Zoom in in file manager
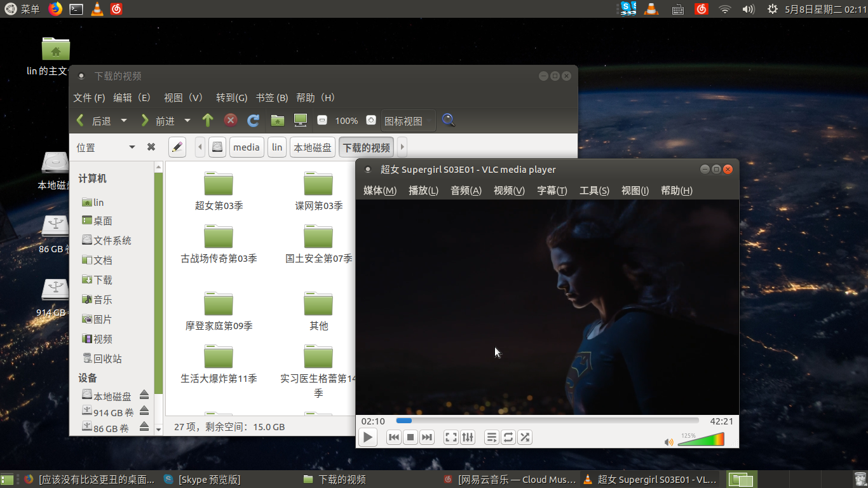This screenshot has width=868, height=488. click(x=371, y=120)
